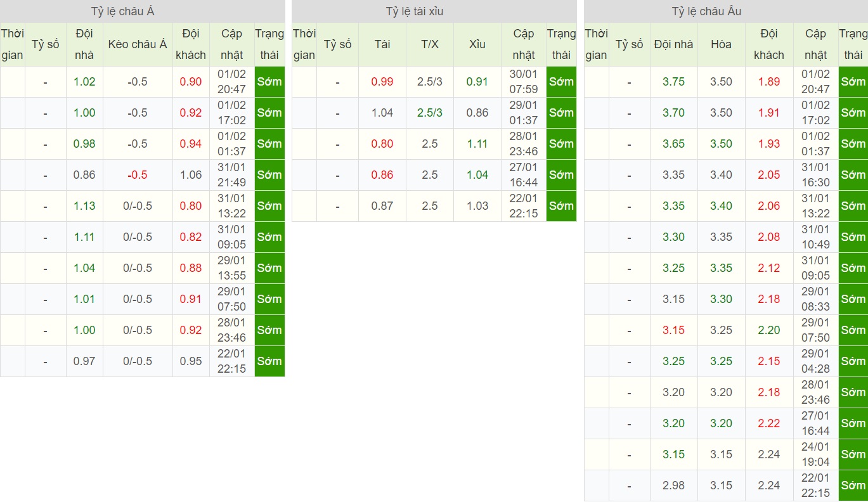Select the 'Tài' column header
This screenshot has width=868, height=502.
click(382, 44)
